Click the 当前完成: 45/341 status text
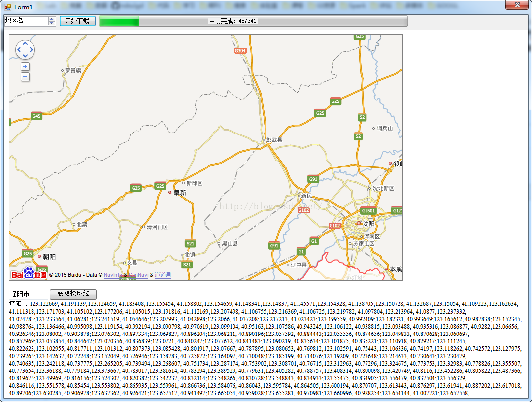 [x=233, y=21]
